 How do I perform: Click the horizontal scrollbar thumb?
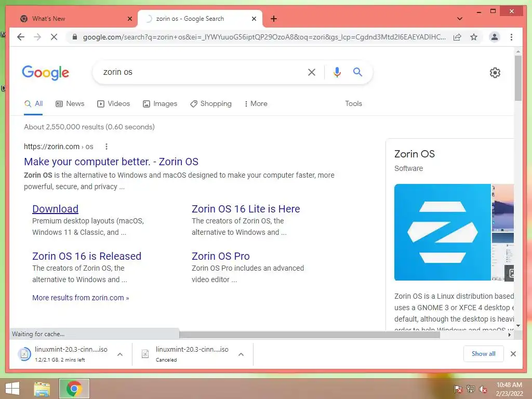(310, 335)
